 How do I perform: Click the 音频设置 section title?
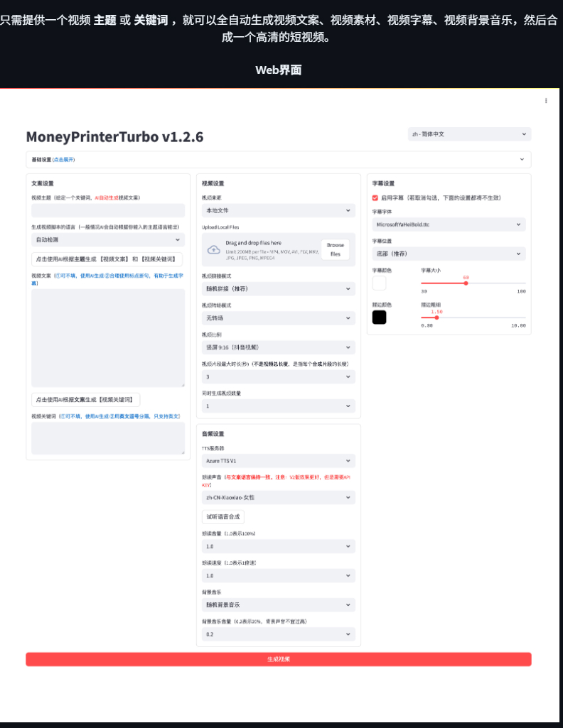tap(213, 434)
